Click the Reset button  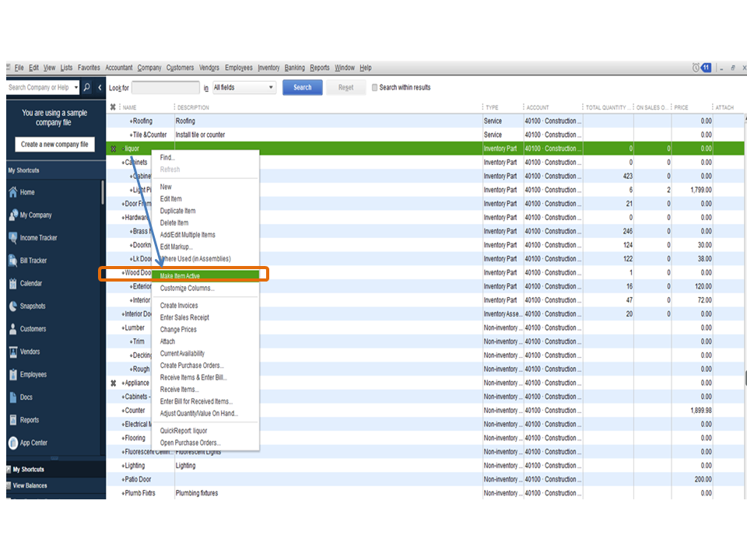click(345, 88)
